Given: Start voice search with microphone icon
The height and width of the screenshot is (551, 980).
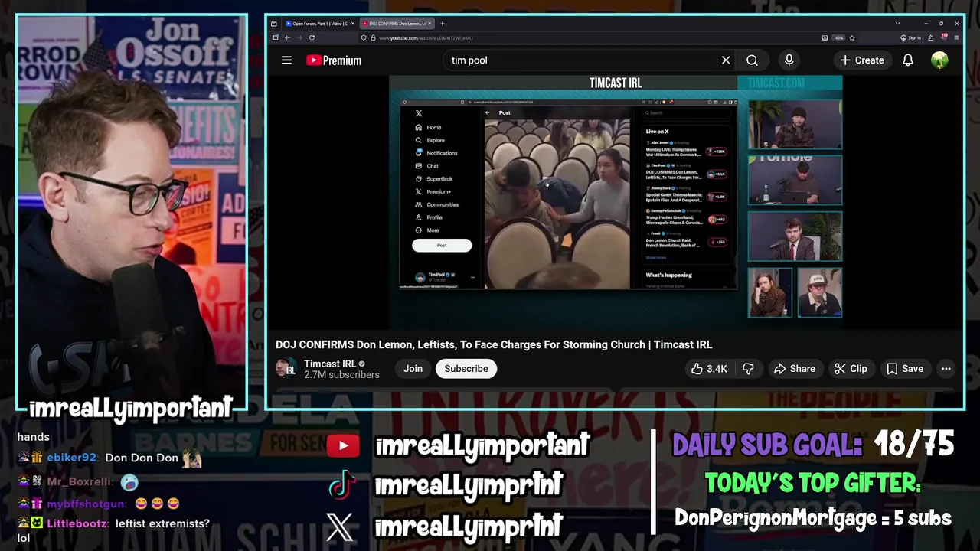Looking at the screenshot, I should (x=789, y=60).
